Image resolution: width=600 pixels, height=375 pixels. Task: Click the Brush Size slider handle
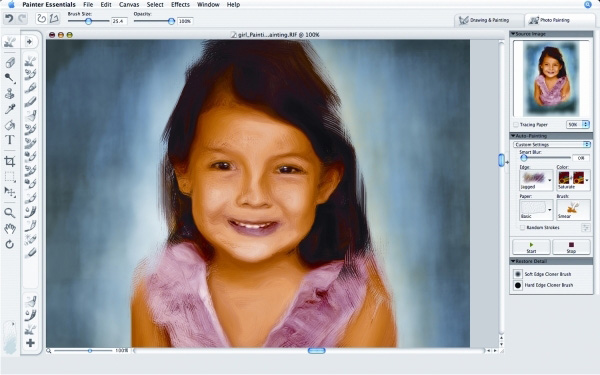pyautogui.click(x=88, y=21)
